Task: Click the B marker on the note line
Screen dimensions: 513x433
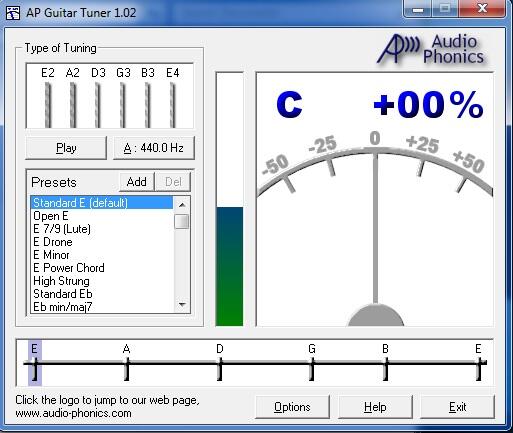Action: [386, 363]
